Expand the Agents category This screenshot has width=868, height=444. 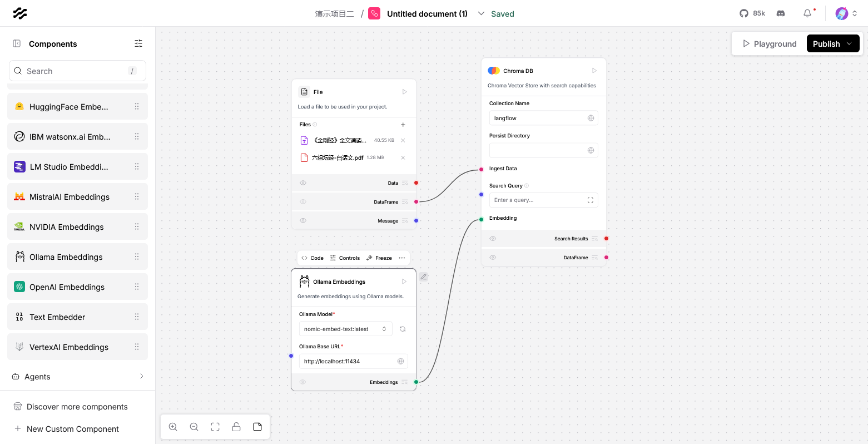(x=77, y=377)
